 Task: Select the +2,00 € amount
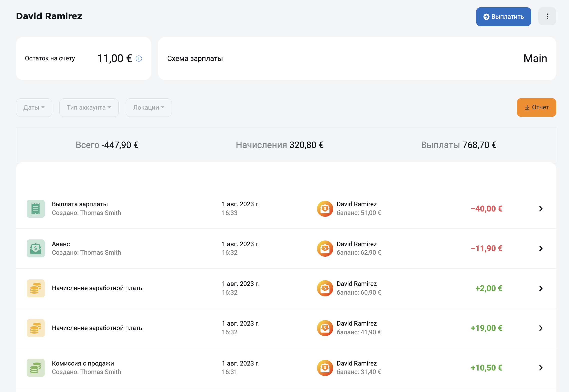tap(489, 288)
